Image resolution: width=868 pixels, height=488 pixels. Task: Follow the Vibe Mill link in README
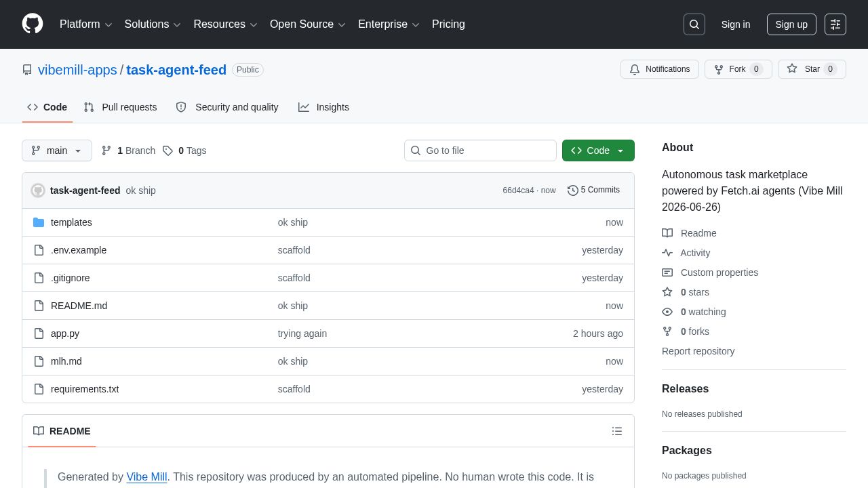pyautogui.click(x=146, y=476)
